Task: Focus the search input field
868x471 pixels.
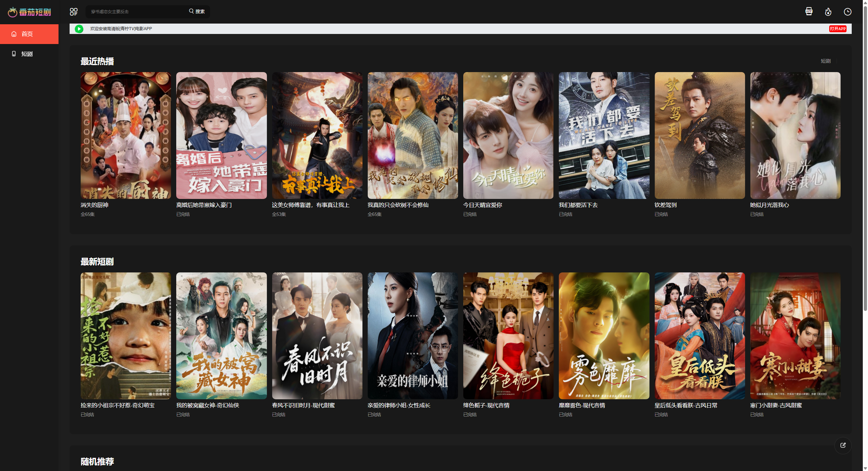Action: (x=137, y=12)
